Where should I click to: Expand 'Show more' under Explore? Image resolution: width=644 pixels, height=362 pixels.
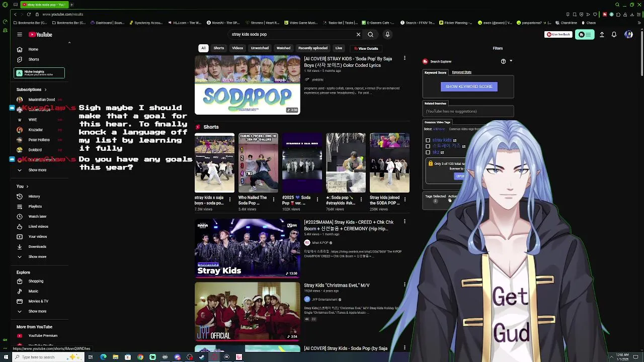coord(37,311)
